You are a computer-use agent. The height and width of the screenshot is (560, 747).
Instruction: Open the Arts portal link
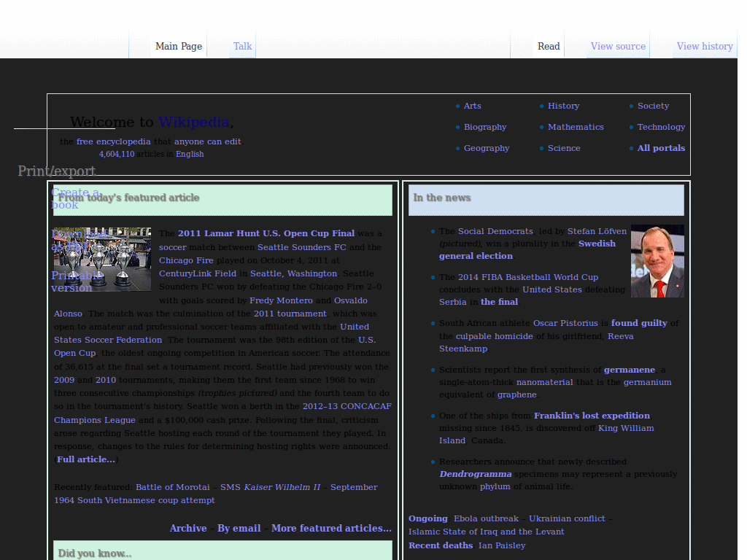click(472, 106)
